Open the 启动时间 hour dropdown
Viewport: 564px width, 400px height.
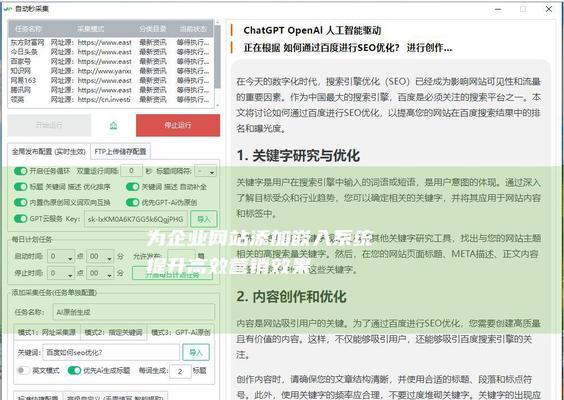tap(62, 256)
